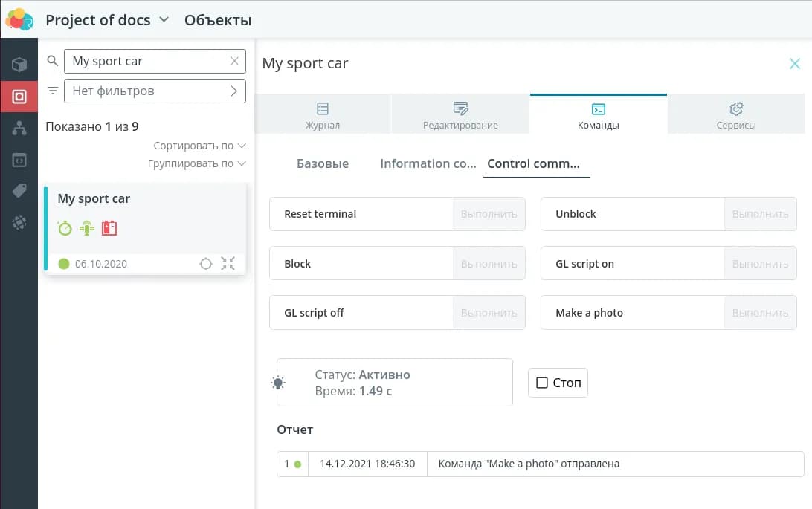Execute the Make a photo command
The image size is (812, 509).
[760, 313]
